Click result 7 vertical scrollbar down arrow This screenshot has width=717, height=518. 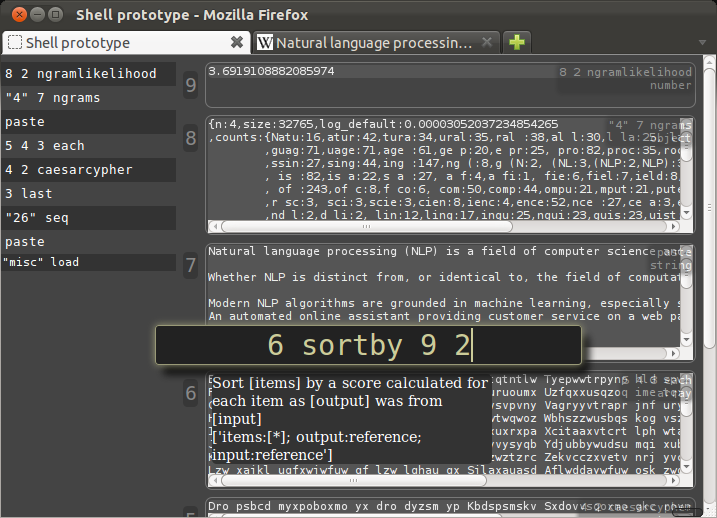point(686,340)
